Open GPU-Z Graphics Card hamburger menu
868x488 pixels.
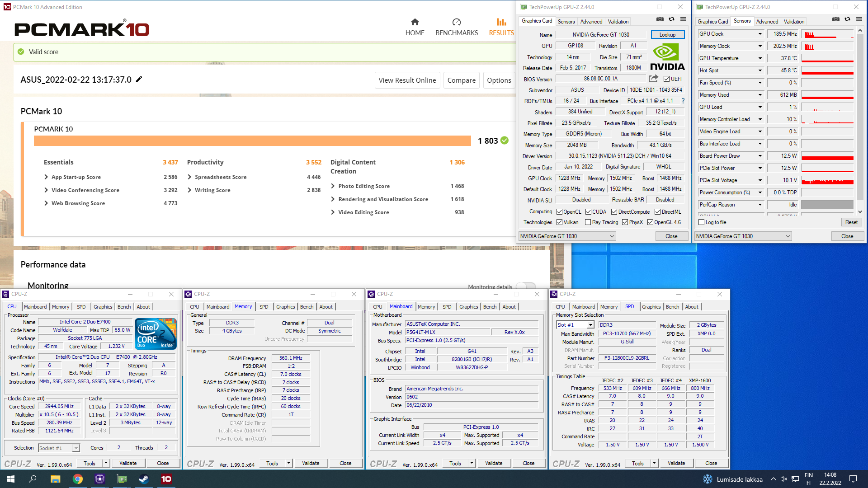pos(683,19)
